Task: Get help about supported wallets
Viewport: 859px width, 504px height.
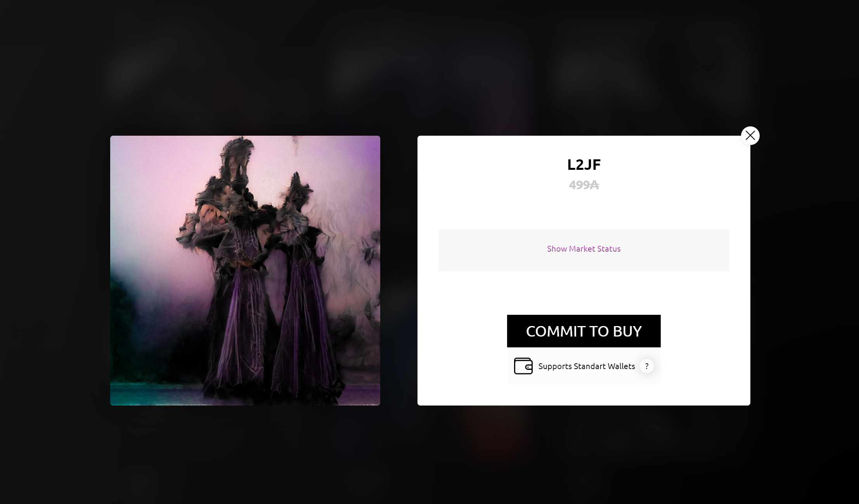Action: click(646, 366)
